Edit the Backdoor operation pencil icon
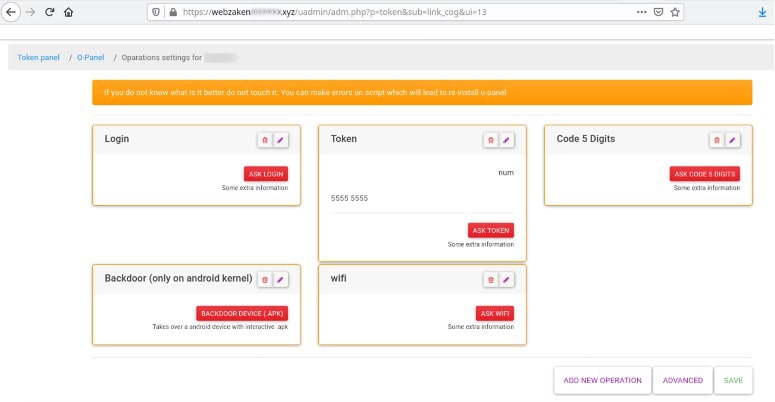This screenshot has height=402, width=775. pyautogui.click(x=280, y=279)
